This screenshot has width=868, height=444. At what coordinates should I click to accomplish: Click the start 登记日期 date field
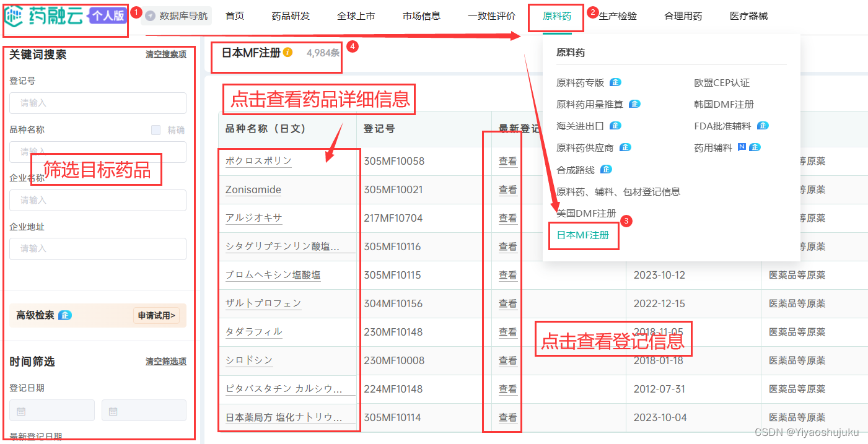pyautogui.click(x=52, y=411)
